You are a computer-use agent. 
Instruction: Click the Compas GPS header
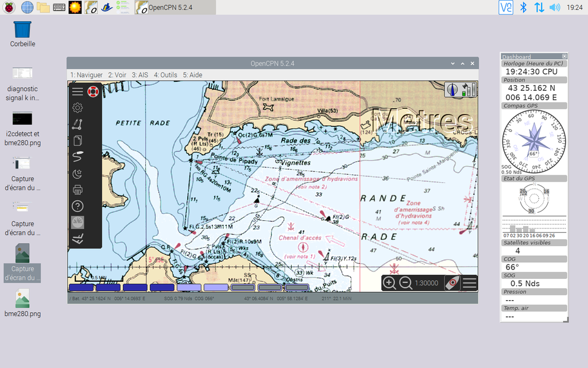click(x=534, y=106)
